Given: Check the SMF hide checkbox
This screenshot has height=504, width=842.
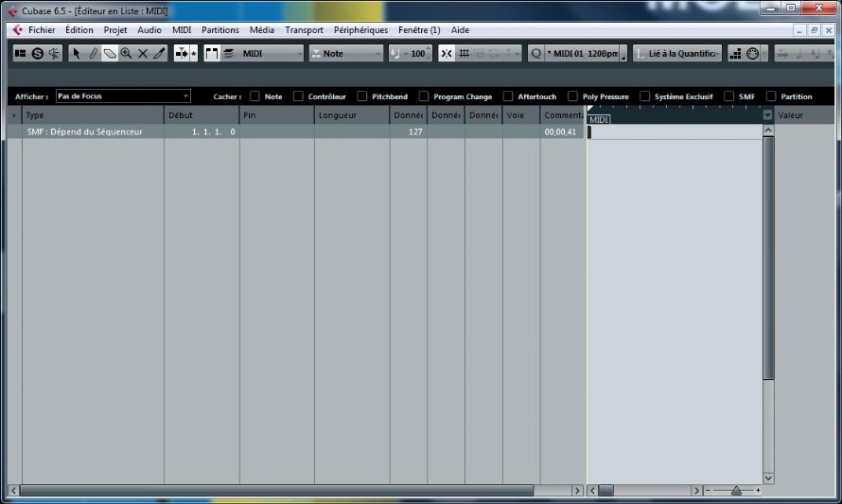Looking at the screenshot, I should coord(728,96).
